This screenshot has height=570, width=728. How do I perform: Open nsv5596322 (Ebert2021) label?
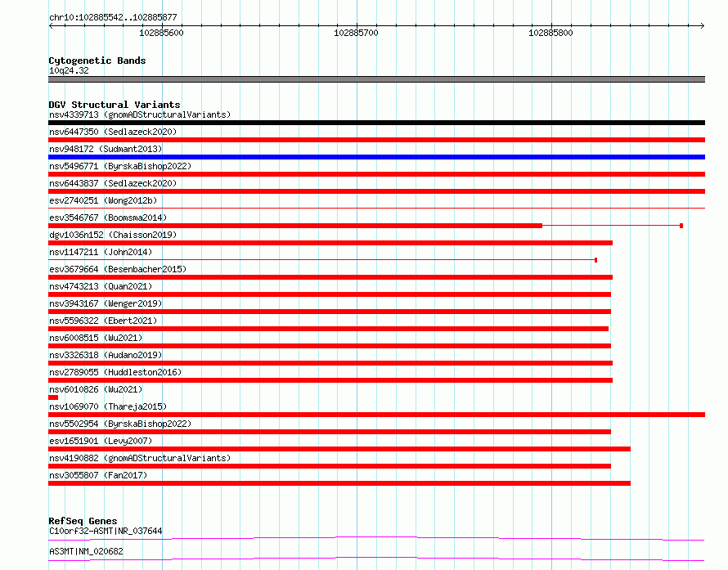103,321
